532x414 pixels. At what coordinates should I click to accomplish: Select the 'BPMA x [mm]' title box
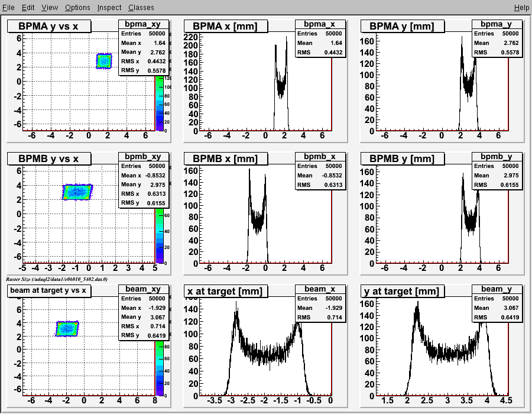pos(226,26)
